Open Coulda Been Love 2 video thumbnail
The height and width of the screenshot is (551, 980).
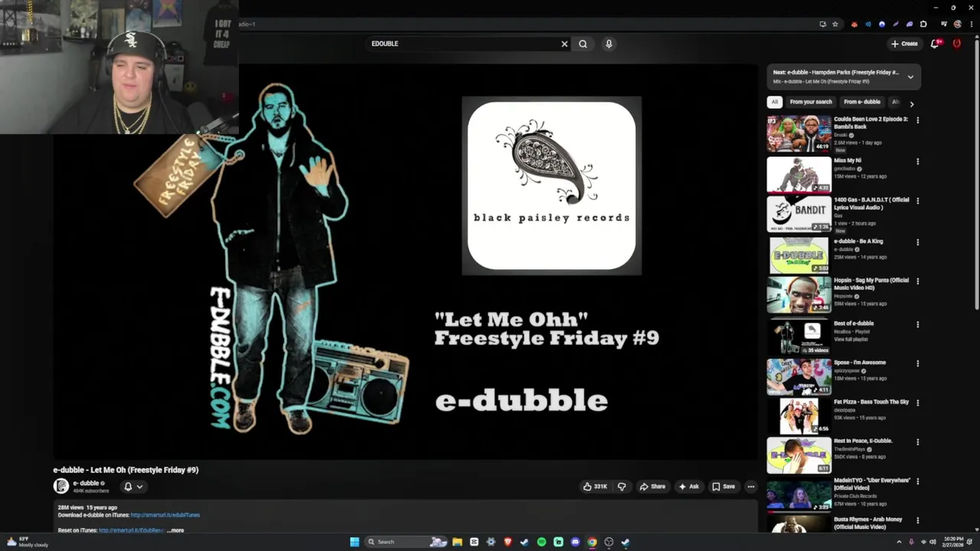[x=799, y=134]
